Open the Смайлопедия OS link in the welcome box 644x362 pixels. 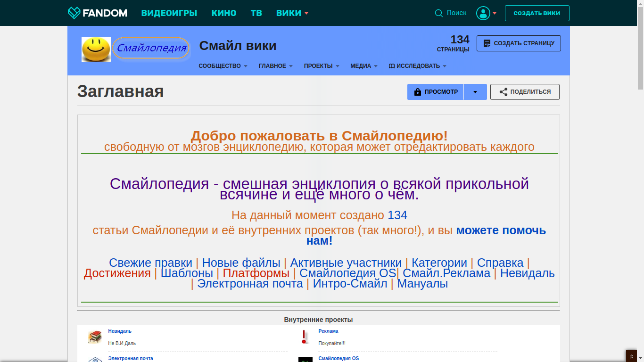coord(348,273)
